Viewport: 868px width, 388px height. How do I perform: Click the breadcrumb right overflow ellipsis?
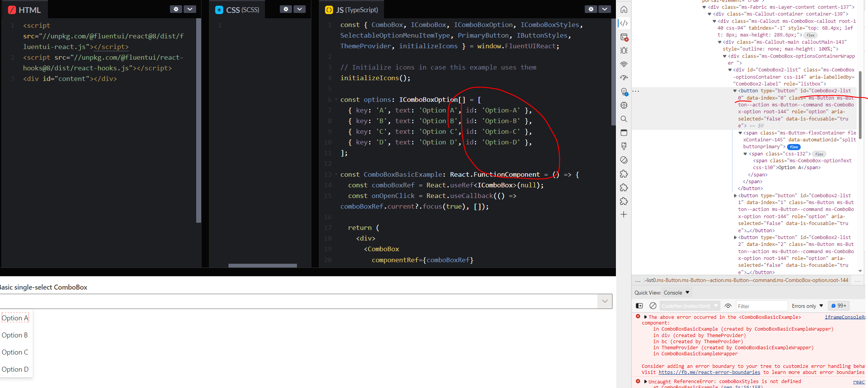pyautogui.click(x=857, y=281)
